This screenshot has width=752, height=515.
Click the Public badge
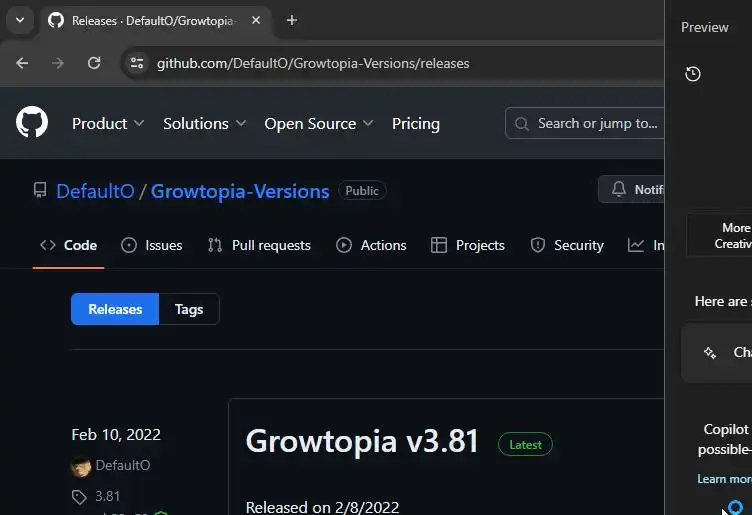pos(362,191)
